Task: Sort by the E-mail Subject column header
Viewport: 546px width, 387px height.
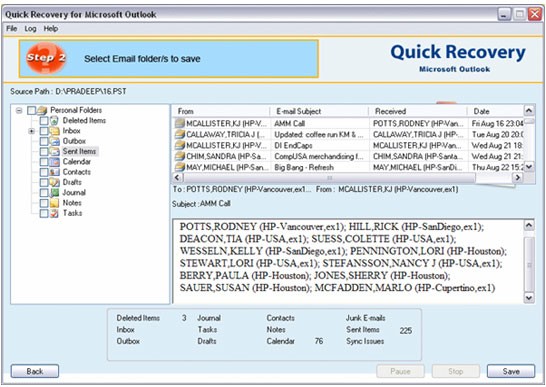Action: pos(319,111)
